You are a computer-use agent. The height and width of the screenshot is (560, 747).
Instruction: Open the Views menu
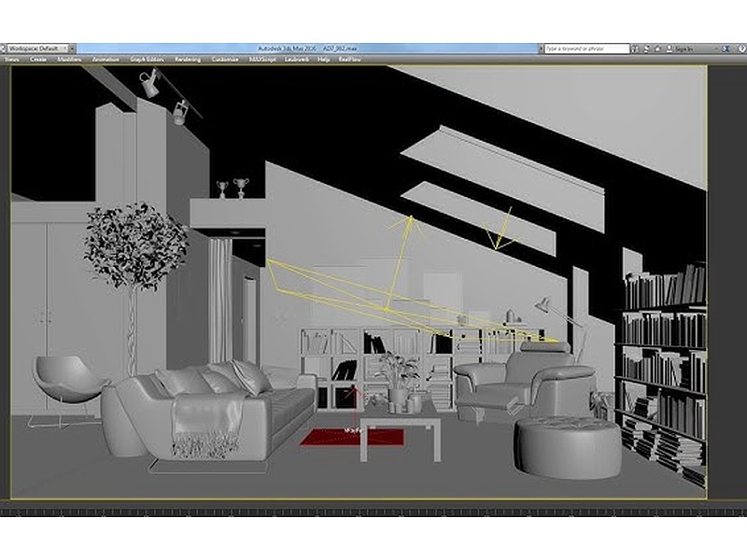pos(12,59)
